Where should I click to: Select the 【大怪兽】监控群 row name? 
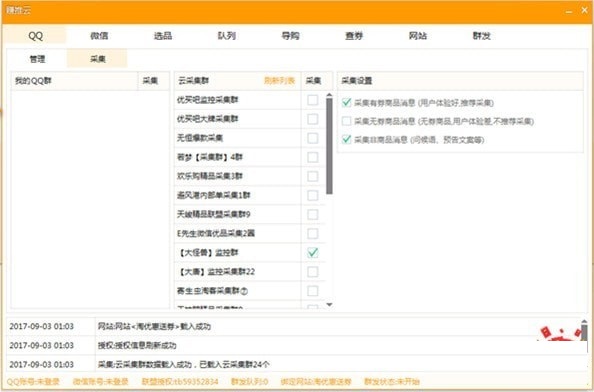click(208, 253)
